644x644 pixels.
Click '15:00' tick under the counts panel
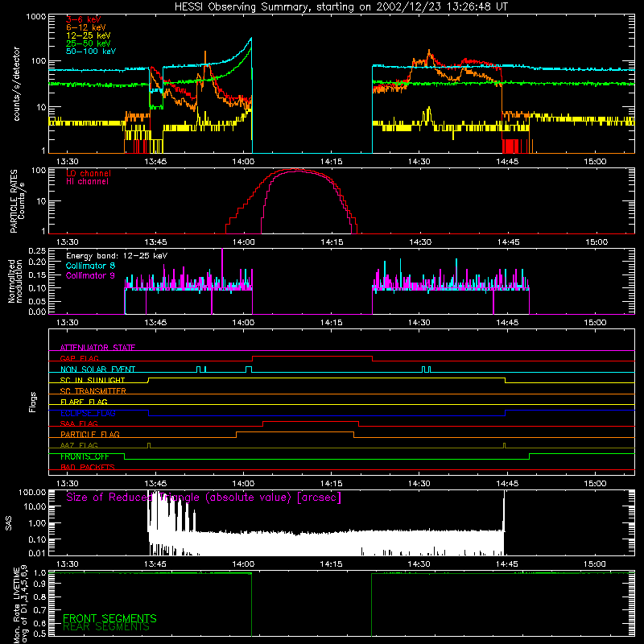coord(595,162)
